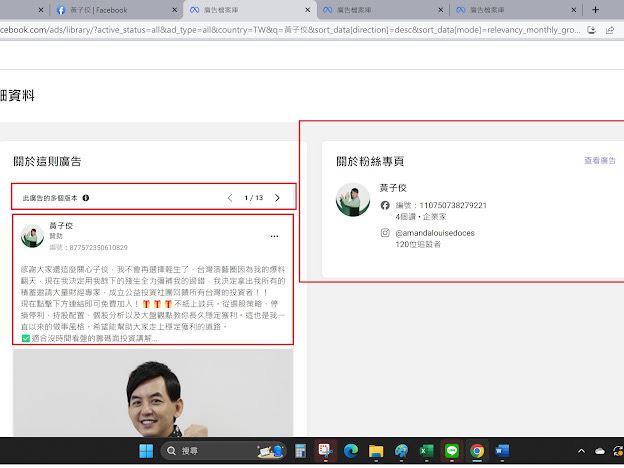Click 查看廣告 link in page panel

coord(600,160)
